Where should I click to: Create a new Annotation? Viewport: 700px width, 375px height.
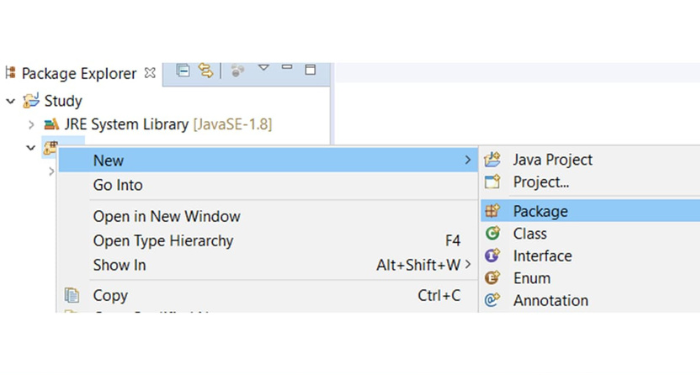[x=590, y=300]
